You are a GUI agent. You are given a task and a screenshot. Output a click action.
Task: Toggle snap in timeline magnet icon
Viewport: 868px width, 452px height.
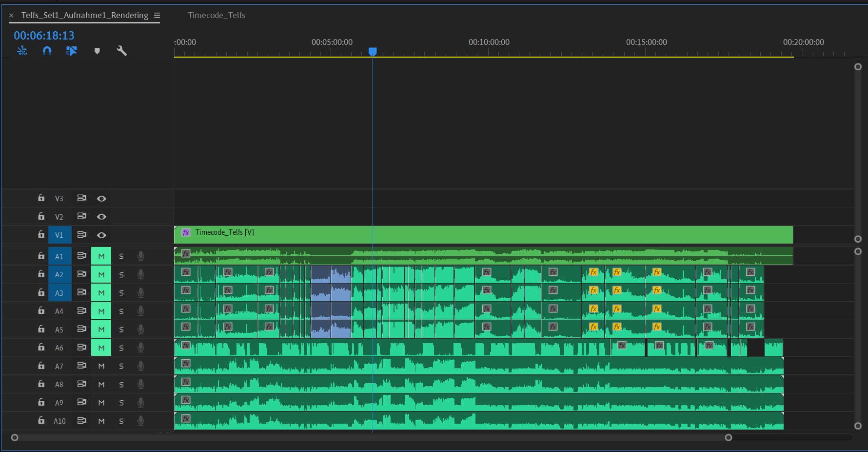(47, 51)
